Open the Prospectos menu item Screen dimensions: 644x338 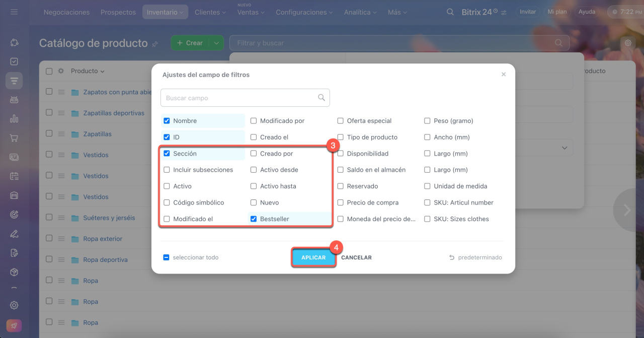118,12
